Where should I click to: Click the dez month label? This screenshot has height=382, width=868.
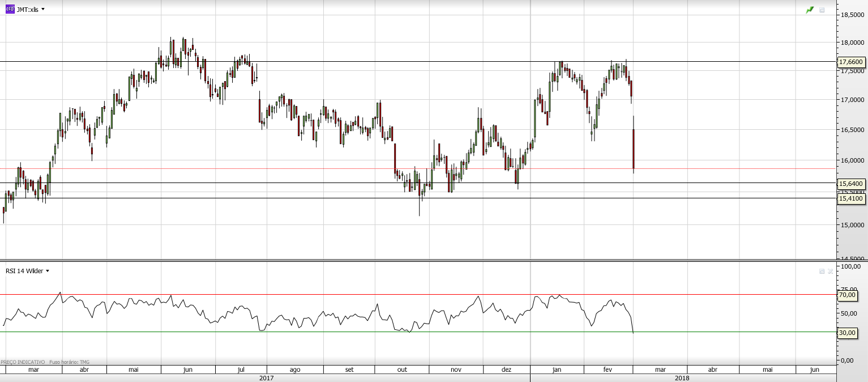coord(507,370)
